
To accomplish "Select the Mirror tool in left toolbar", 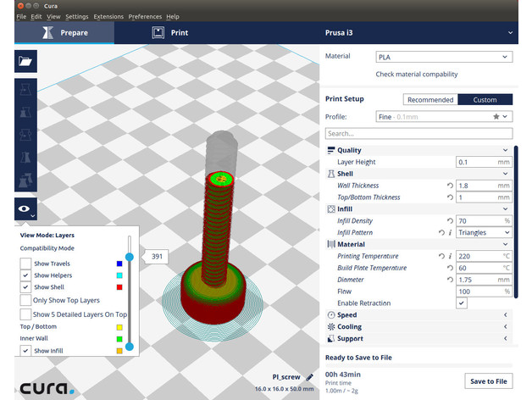I will (x=25, y=158).
